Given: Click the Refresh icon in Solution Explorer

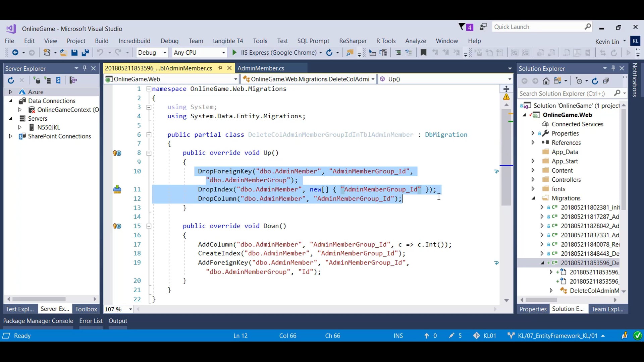Looking at the screenshot, I should (595, 81).
